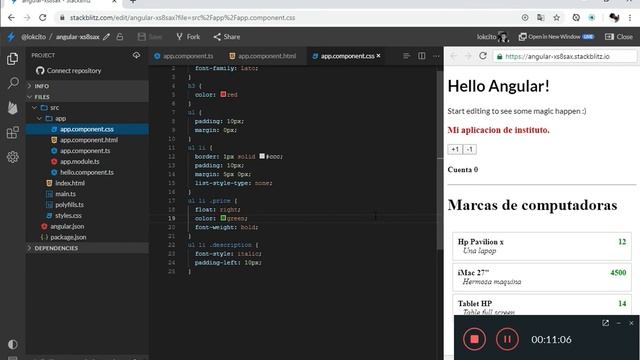Image resolution: width=640 pixels, height=360 pixels.
Task: Open the Explorer files icon in sidebar
Action: (x=13, y=59)
